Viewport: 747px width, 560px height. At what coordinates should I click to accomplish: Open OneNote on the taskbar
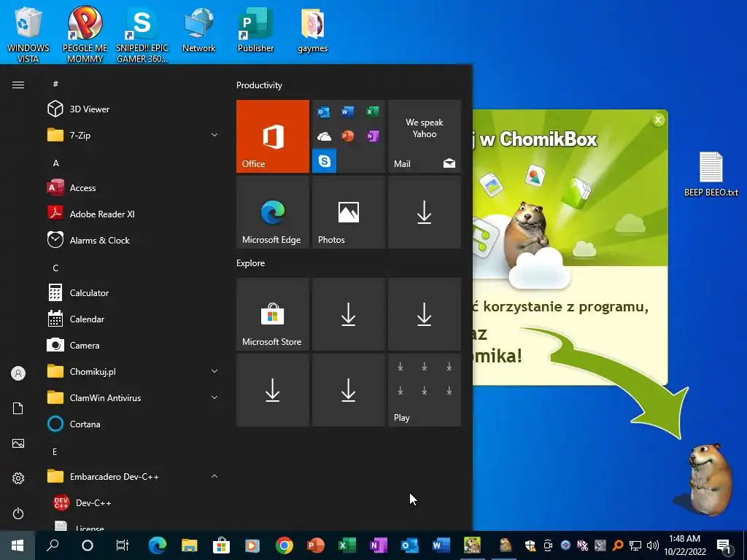point(379,545)
